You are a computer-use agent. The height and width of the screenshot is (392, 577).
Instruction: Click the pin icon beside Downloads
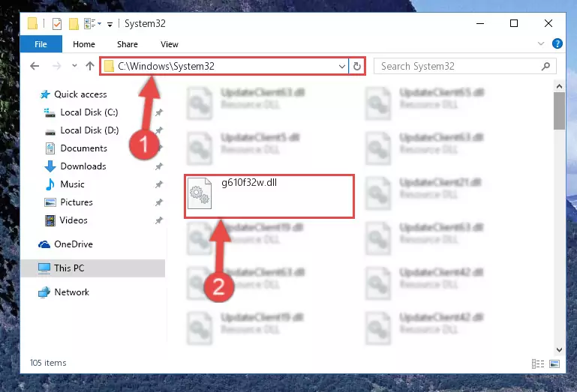click(159, 166)
